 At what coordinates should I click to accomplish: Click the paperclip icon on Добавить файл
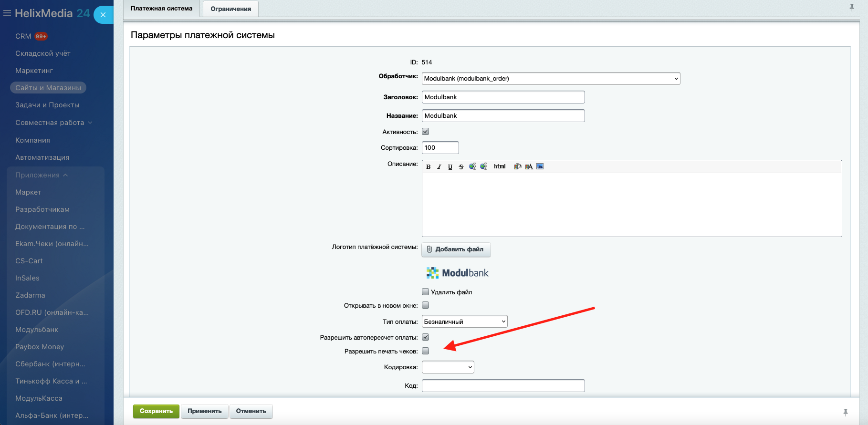point(429,249)
